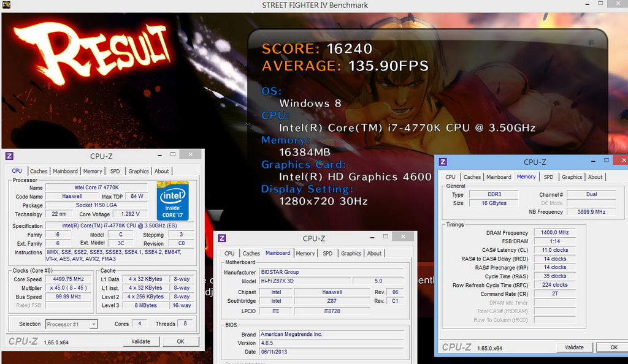The width and height of the screenshot is (628, 364).
Task: Open About tab in the CPU-Z Timings window
Action: [x=595, y=177]
